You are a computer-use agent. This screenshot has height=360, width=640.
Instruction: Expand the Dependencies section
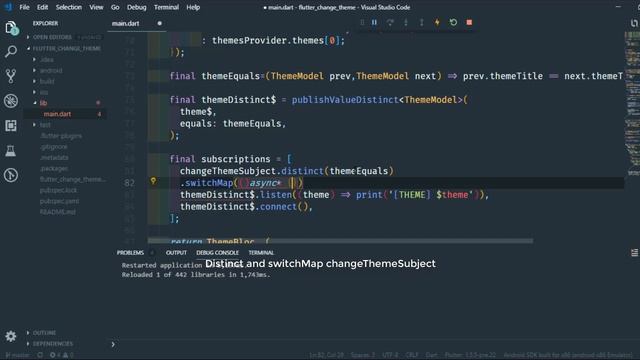53,344
